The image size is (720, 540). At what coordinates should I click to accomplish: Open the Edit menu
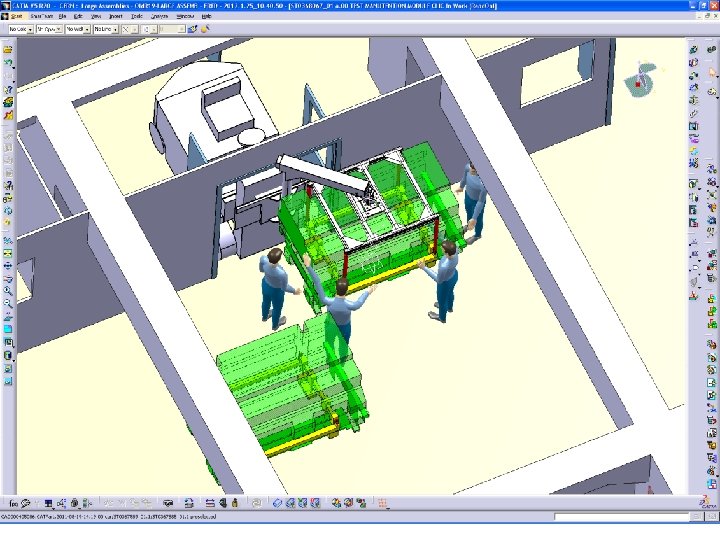click(x=78, y=16)
